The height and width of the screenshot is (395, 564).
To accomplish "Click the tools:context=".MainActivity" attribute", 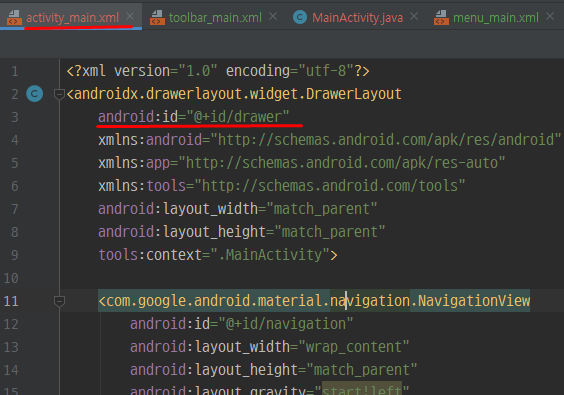I will tap(218, 255).
